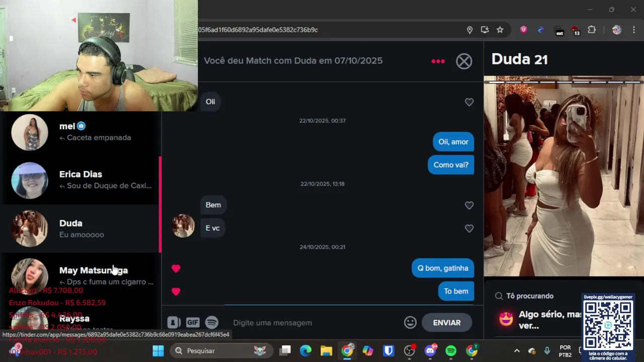Image resolution: width=644 pixels, height=362 pixels.
Task: Open the Chrome profile avatar
Action: pyautogui.click(x=616, y=30)
